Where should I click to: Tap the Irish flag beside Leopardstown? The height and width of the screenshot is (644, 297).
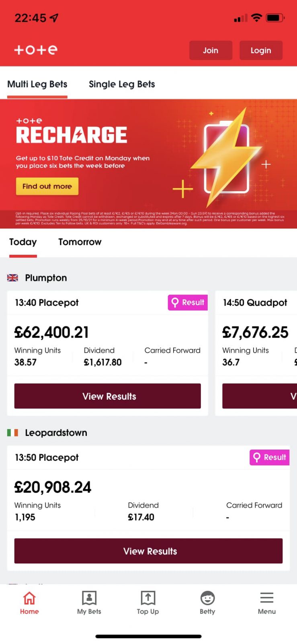[x=13, y=433]
